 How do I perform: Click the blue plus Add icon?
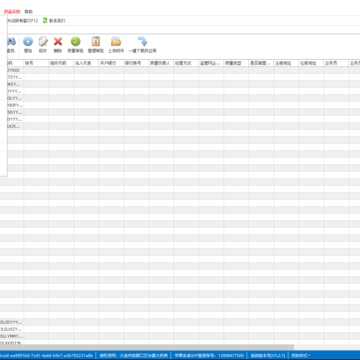tap(28, 42)
